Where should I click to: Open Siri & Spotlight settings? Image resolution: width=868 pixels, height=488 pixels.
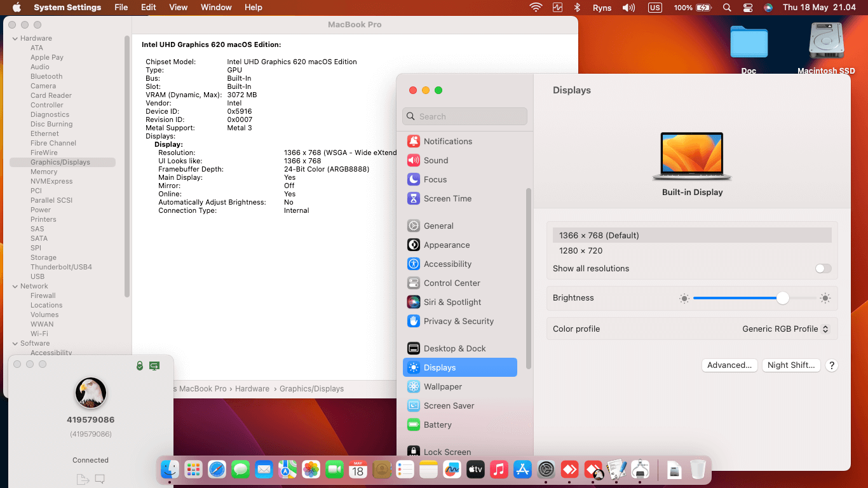point(459,302)
